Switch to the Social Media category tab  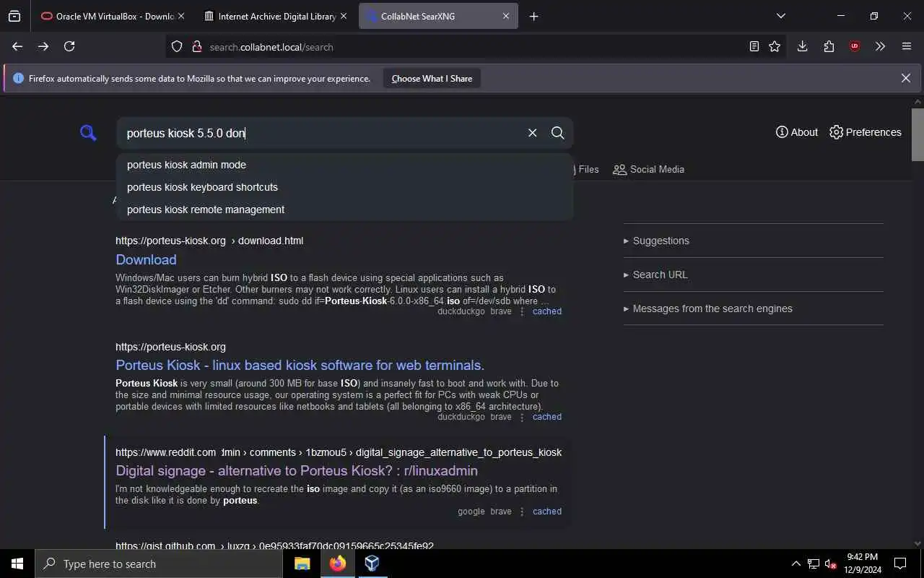[x=648, y=169]
